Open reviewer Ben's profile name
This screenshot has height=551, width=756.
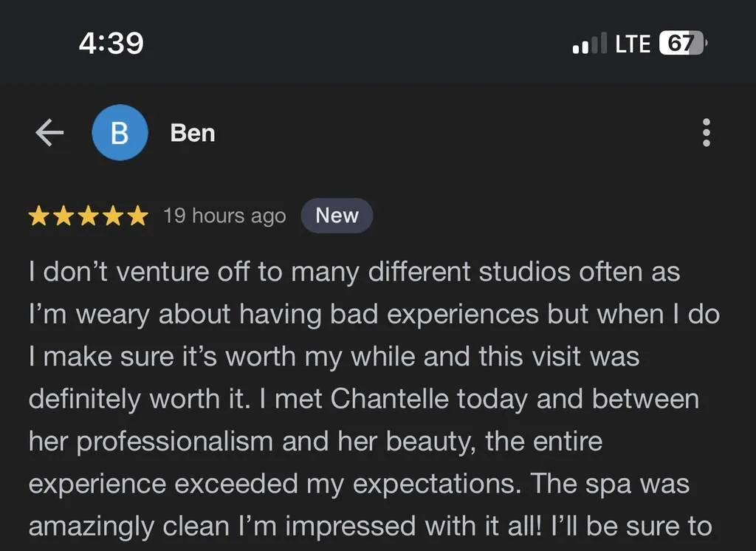(193, 133)
